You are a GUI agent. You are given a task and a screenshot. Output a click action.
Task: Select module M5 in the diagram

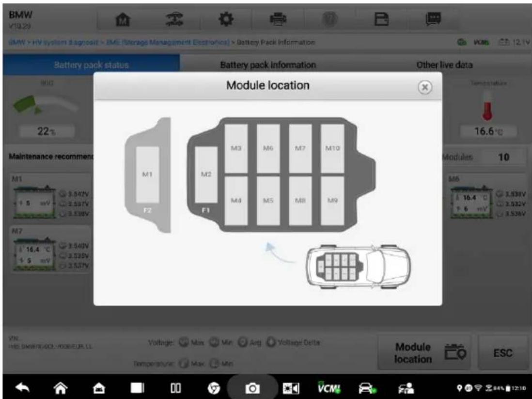coord(268,200)
